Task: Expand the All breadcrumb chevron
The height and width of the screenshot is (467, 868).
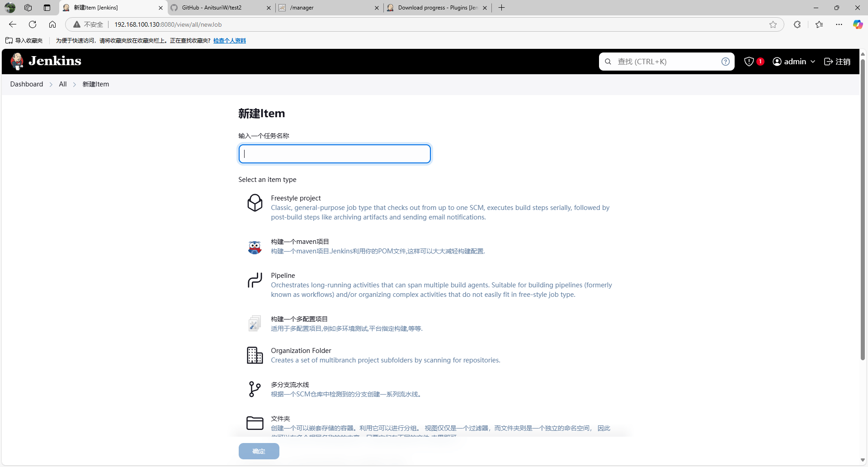Action: tap(75, 85)
